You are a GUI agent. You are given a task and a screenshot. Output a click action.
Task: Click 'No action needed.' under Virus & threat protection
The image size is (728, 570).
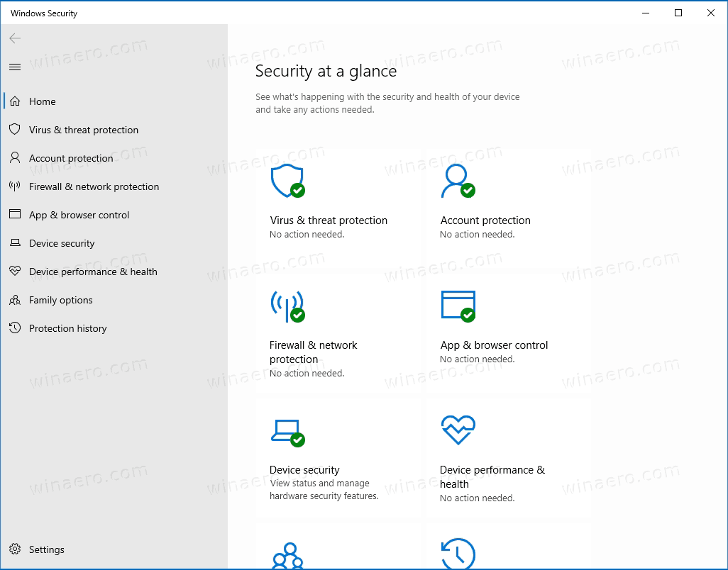click(307, 235)
